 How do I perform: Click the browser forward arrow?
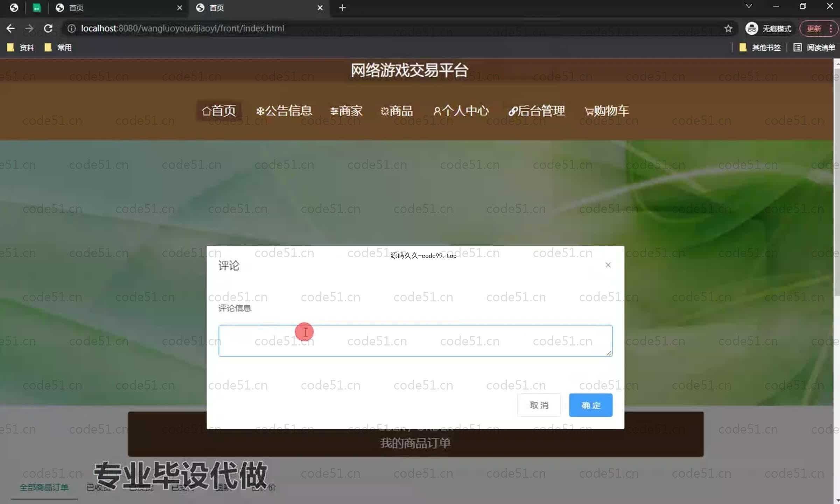pos(29,28)
